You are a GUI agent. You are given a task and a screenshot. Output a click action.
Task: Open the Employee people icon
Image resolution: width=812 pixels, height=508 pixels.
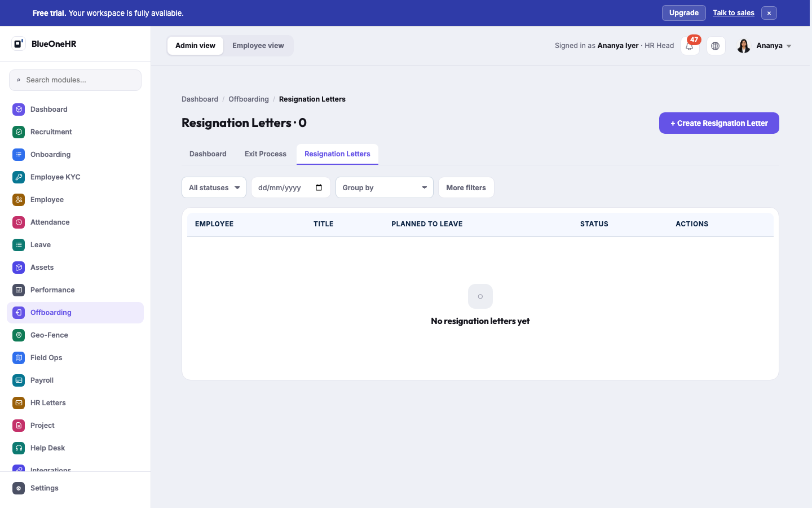coord(19,199)
